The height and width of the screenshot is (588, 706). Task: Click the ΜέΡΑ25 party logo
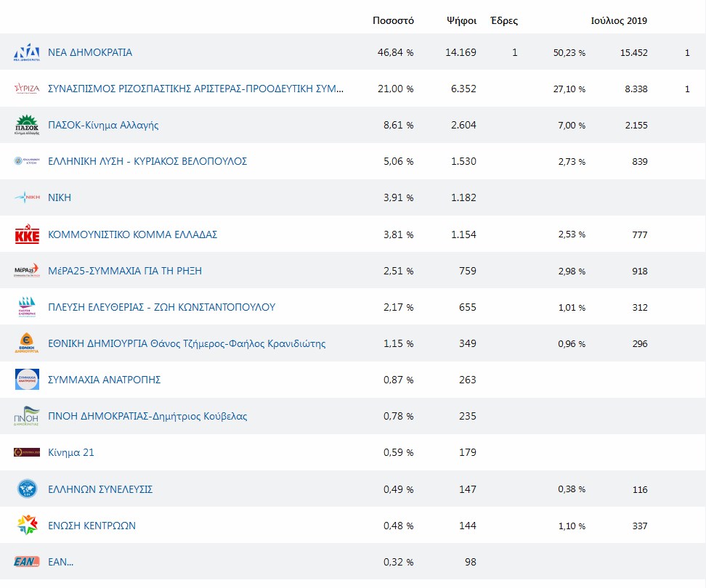(x=27, y=270)
